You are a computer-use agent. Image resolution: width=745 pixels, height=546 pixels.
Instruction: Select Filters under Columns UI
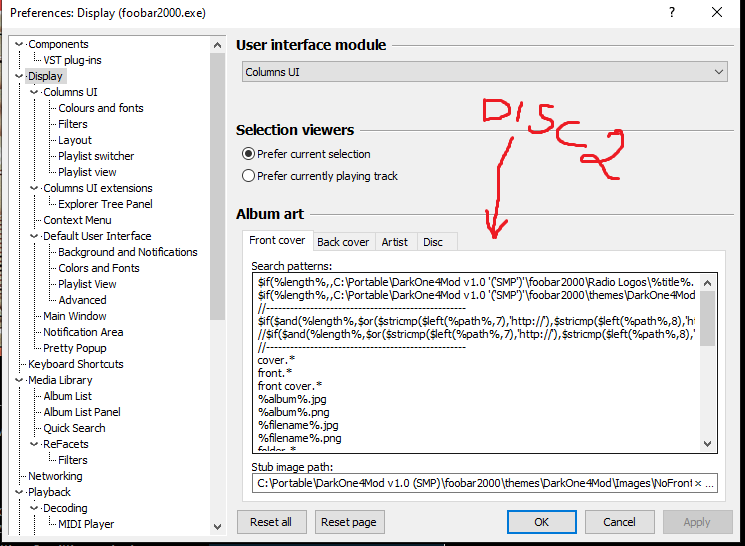(73, 124)
